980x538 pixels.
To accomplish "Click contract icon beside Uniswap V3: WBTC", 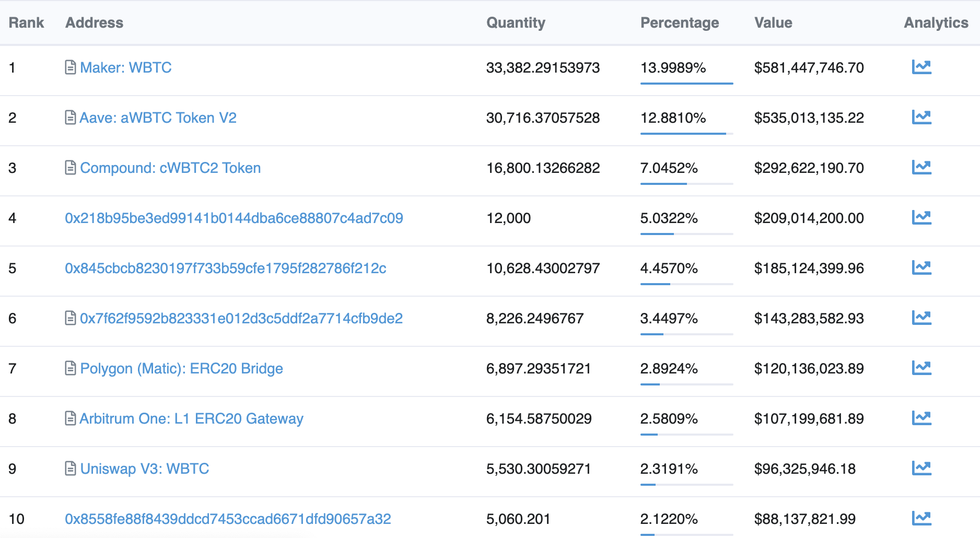I will click(x=71, y=469).
